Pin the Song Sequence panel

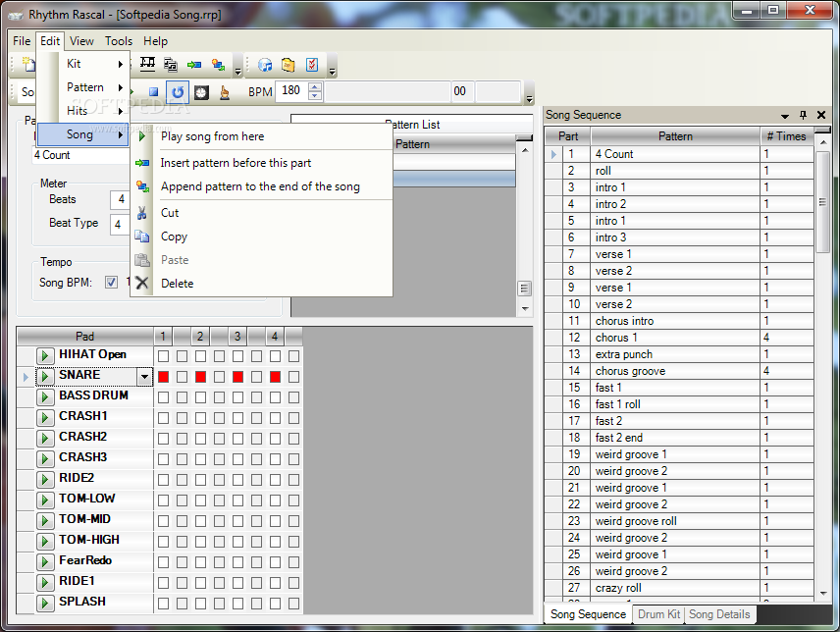click(x=803, y=115)
